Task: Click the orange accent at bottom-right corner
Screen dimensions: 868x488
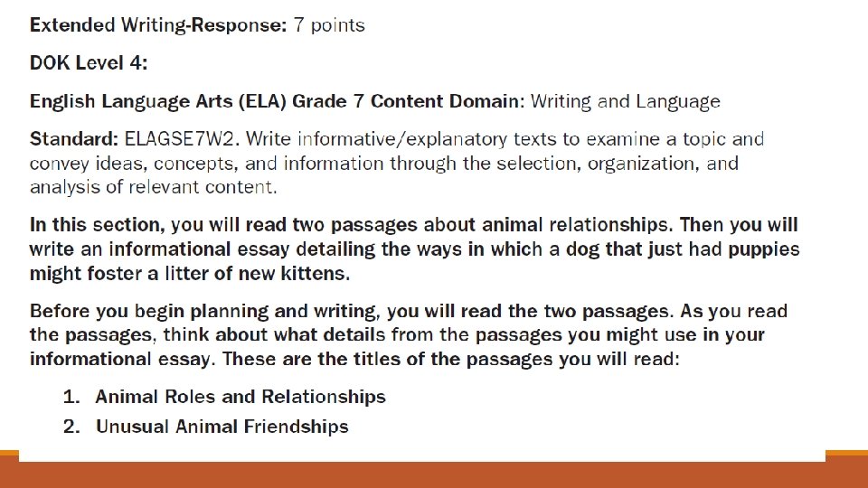Action: pos(846,455)
